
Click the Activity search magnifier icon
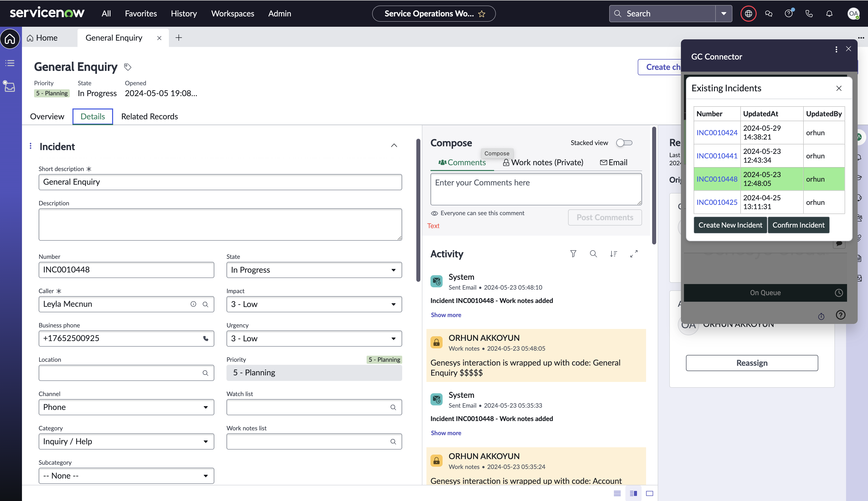593,254
